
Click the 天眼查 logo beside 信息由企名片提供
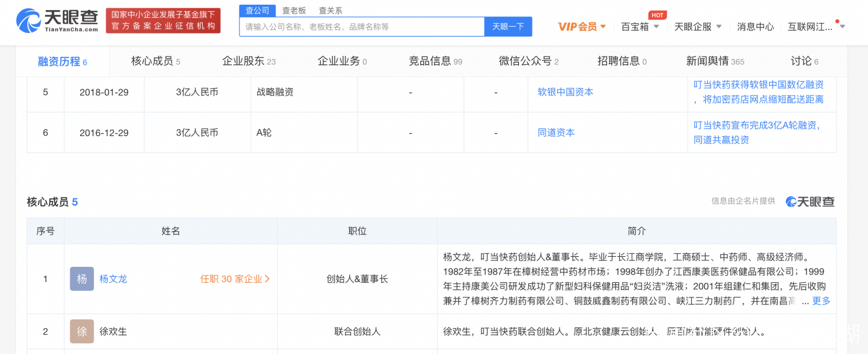[x=810, y=201]
